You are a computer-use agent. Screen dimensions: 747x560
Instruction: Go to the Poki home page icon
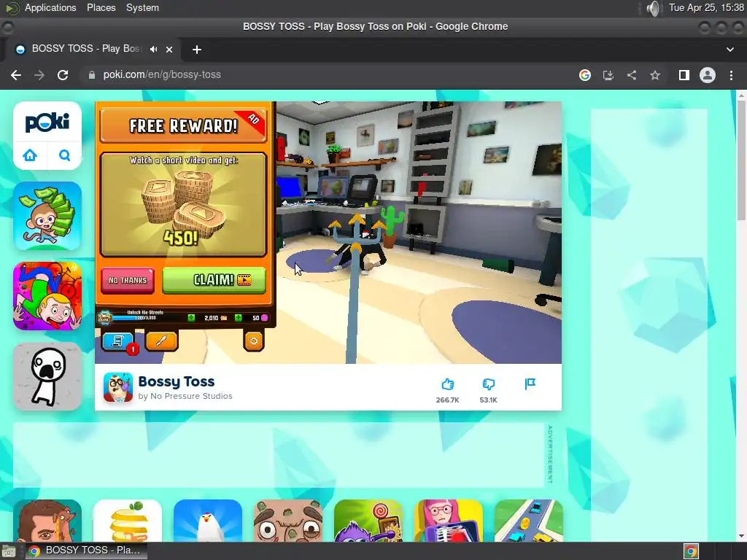(x=30, y=155)
